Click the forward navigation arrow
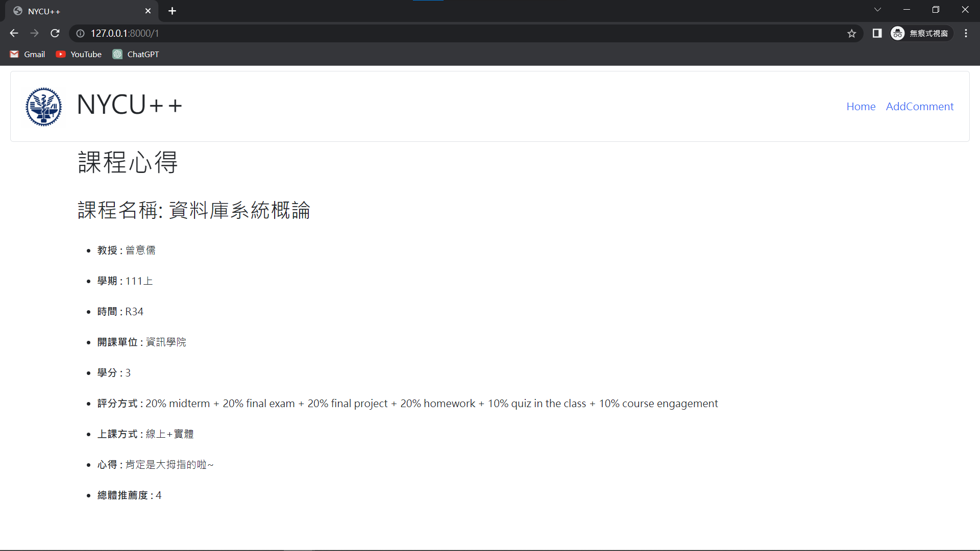Viewport: 980px width, 551px height. click(34, 33)
